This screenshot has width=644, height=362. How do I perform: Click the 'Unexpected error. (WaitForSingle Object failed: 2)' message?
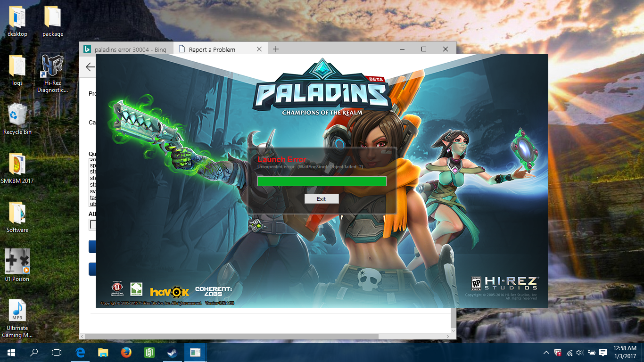[310, 167]
